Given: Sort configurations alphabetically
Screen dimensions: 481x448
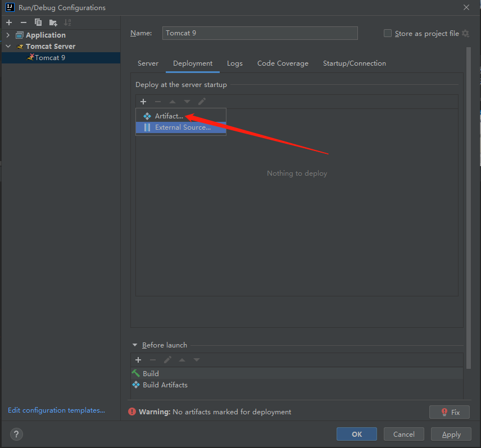Looking at the screenshot, I should pos(67,22).
